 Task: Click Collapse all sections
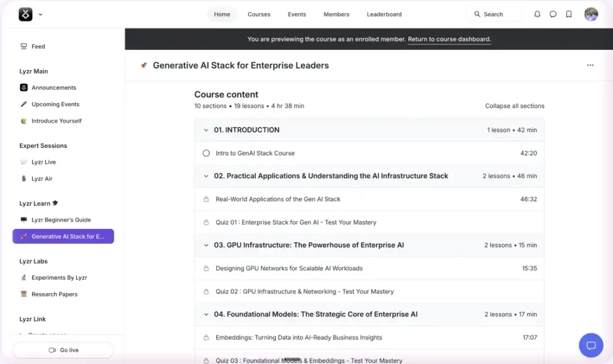[x=514, y=106]
